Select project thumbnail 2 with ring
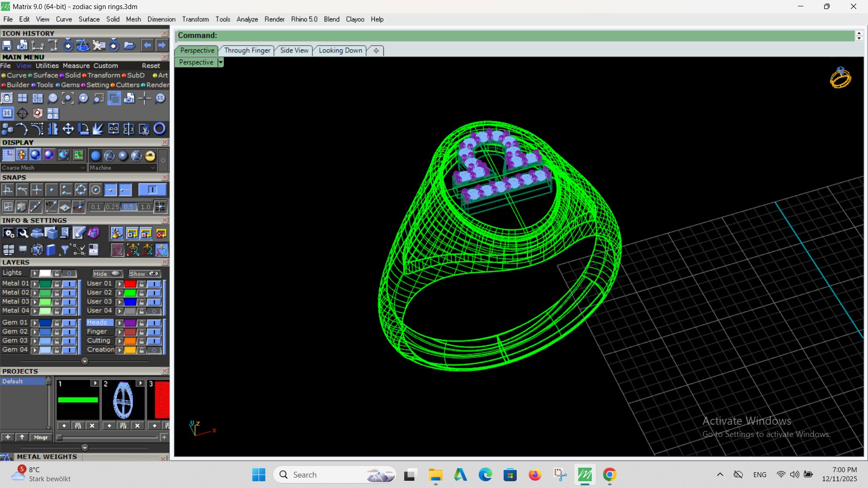This screenshot has width=868, height=488. coord(123,400)
